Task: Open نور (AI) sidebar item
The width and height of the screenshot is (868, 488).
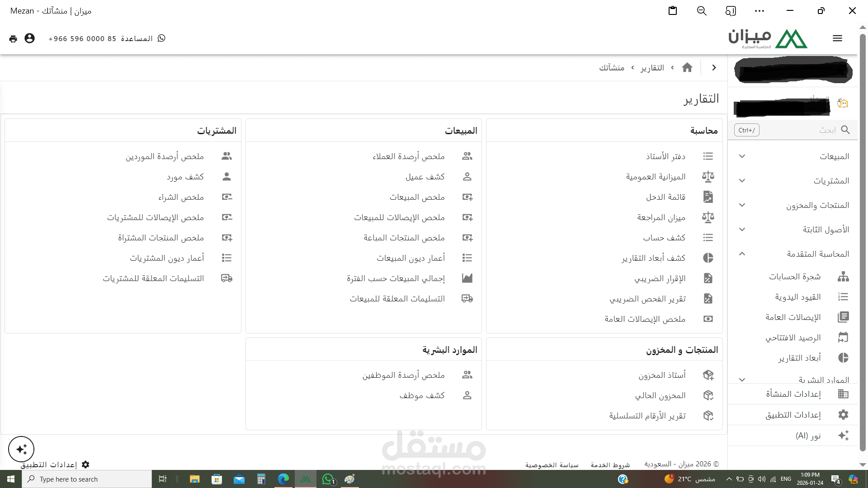Action: click(808, 436)
